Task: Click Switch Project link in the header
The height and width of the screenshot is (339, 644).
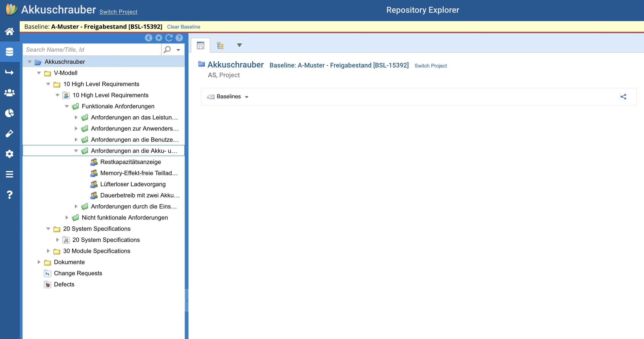Action: 118,12
